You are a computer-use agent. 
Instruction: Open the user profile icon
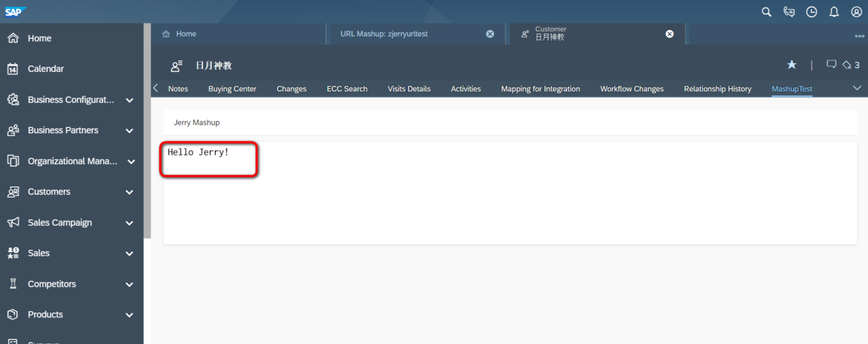coord(856,12)
